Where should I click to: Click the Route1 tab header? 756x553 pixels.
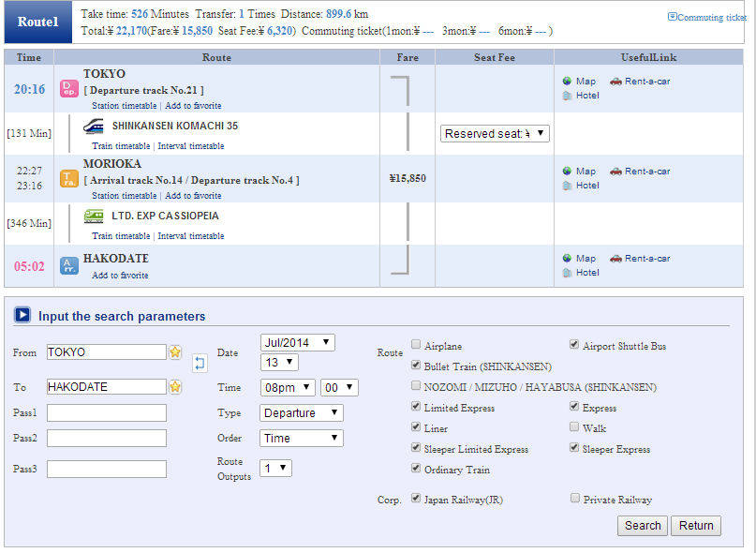pyautogui.click(x=38, y=22)
